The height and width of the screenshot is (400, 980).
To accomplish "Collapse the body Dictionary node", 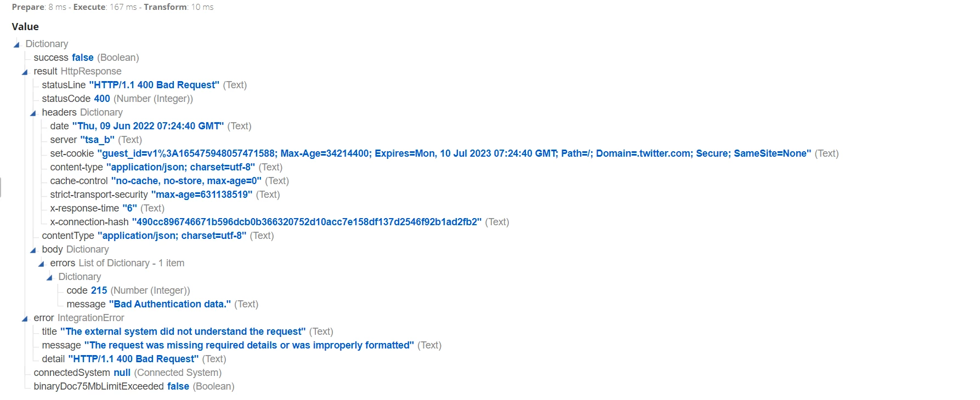I will (x=33, y=250).
